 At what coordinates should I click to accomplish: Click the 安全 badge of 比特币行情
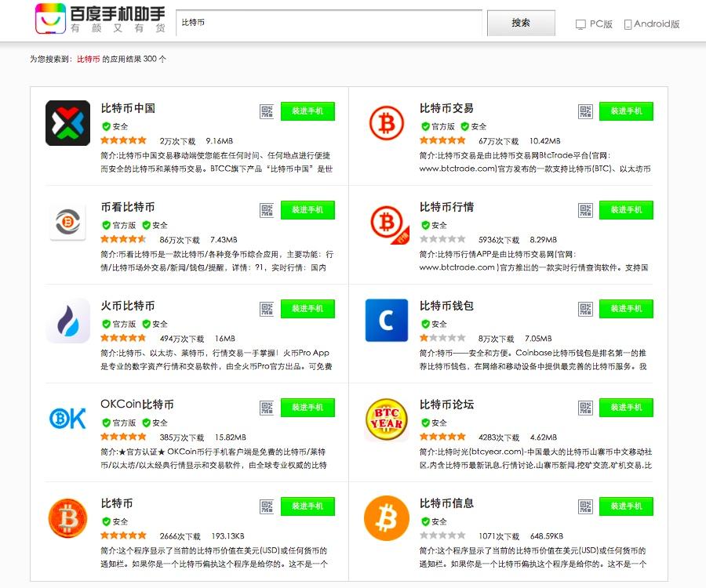point(434,225)
